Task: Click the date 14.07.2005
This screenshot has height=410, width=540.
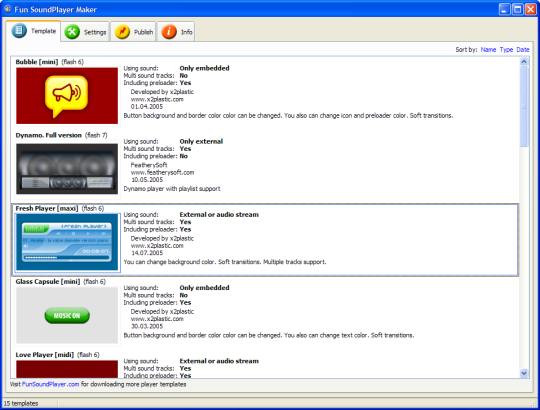Action: 147,253
